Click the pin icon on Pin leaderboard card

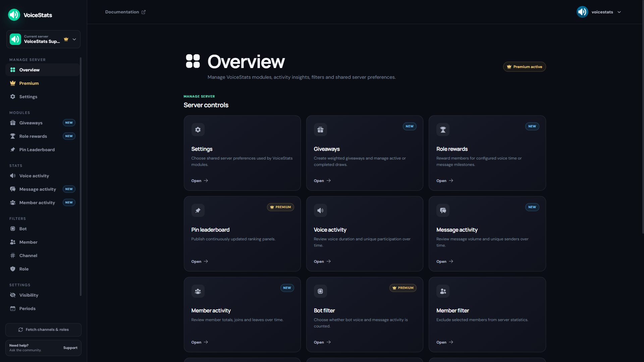pyautogui.click(x=198, y=210)
